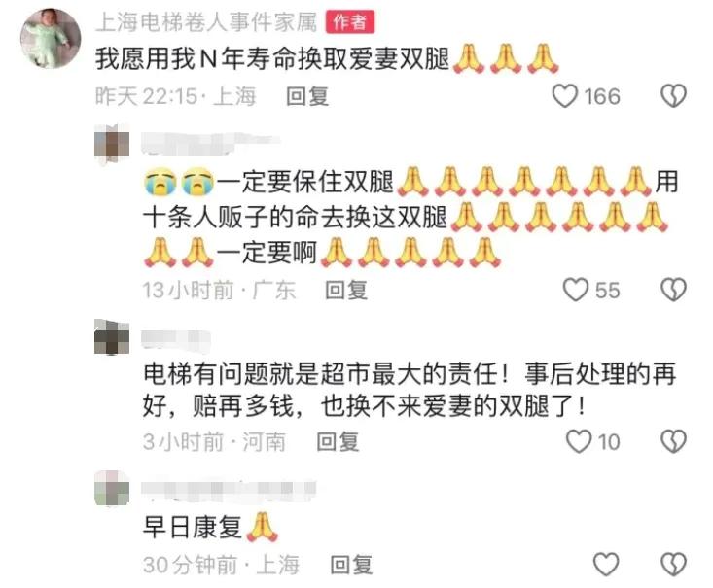Select the comment text 我愿用我N年寿命换取爱妻双腿
713x588 pixels.
[272, 59]
